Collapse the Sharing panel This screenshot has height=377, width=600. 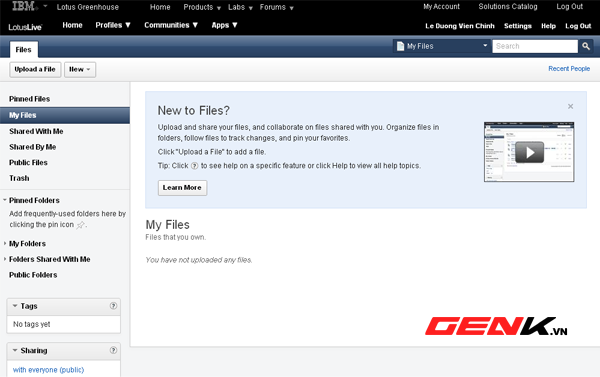[15, 350]
